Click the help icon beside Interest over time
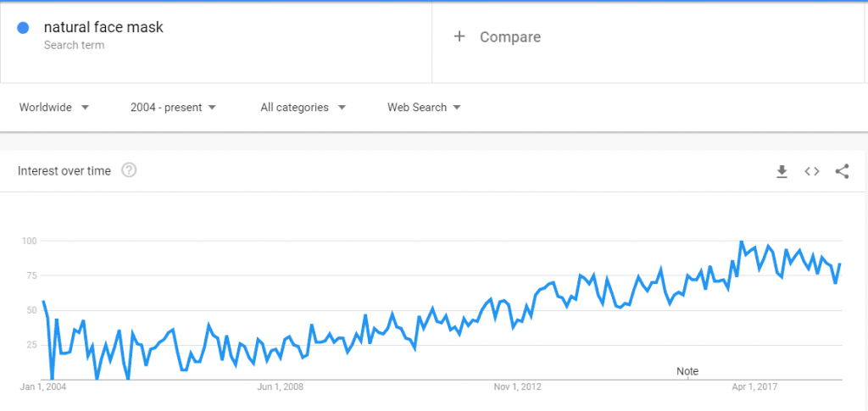The image size is (868, 411). (x=129, y=171)
